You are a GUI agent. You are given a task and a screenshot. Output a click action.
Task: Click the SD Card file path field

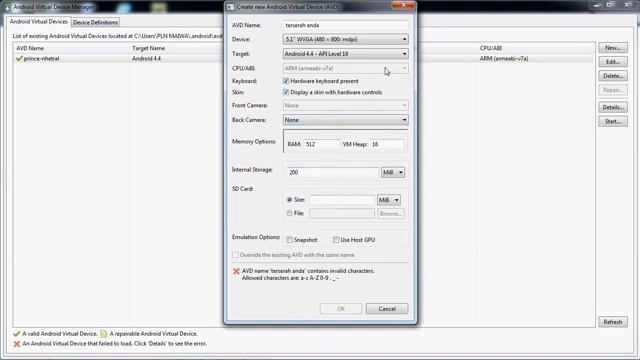point(342,213)
